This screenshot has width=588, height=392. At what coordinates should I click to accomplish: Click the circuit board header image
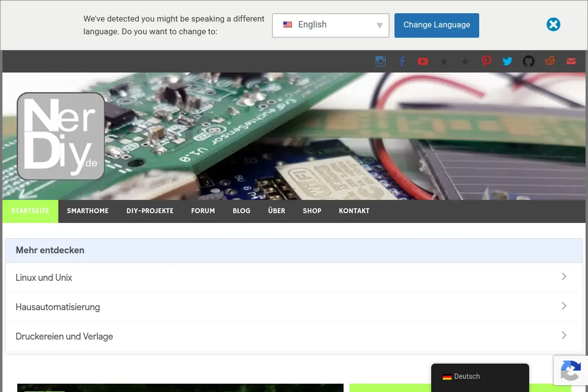click(294, 136)
